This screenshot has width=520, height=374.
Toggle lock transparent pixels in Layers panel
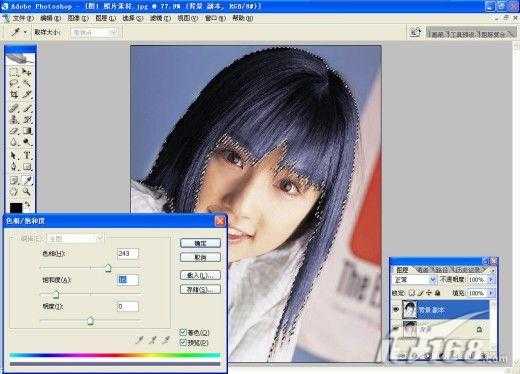click(x=412, y=293)
